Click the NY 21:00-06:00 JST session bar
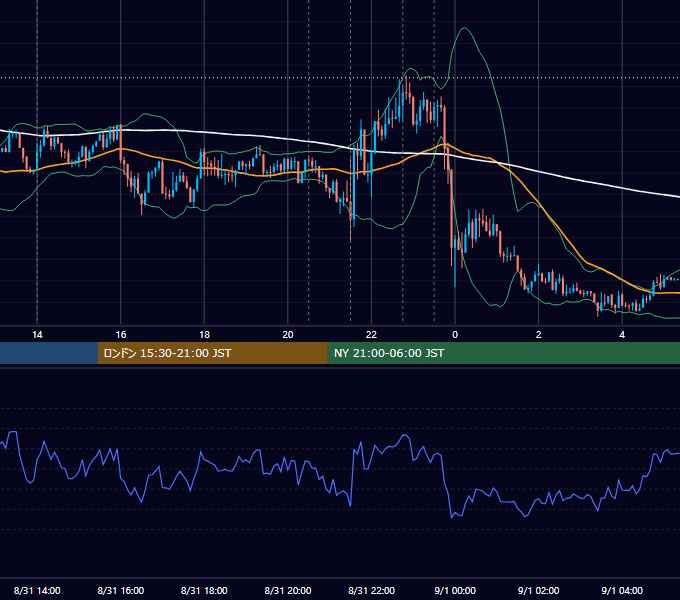Viewport: 680px width, 600px height. (503, 353)
